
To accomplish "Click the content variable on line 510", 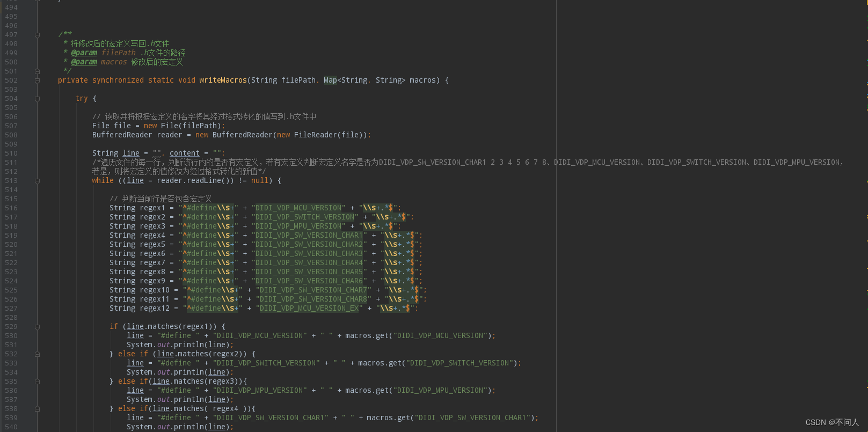I will pyautogui.click(x=185, y=153).
